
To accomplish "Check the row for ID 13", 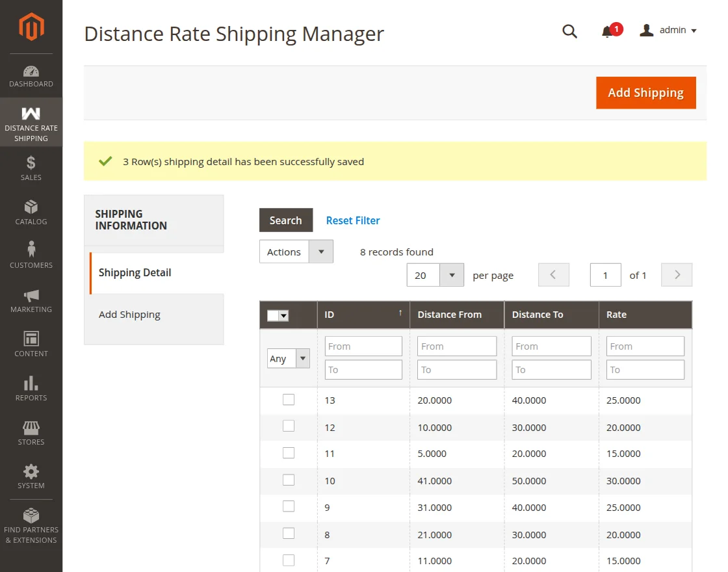I will (x=289, y=399).
